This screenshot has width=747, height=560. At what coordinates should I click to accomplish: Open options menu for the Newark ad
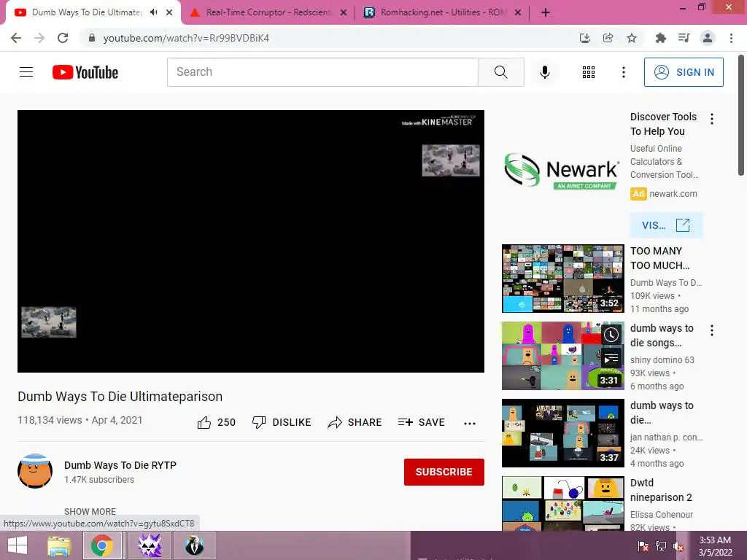(712, 119)
